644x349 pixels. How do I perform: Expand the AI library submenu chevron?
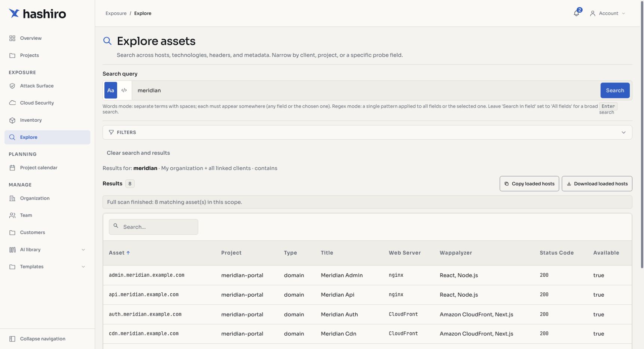(83, 250)
